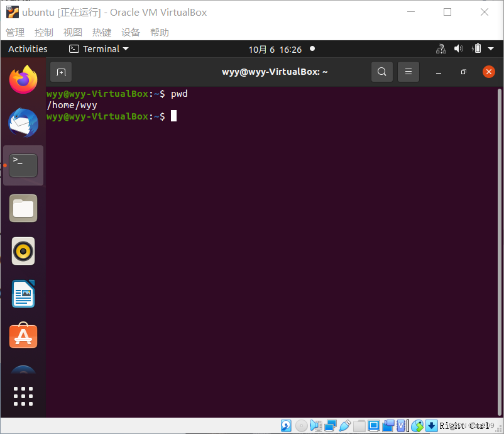Open the Terminal search bar

(381, 72)
